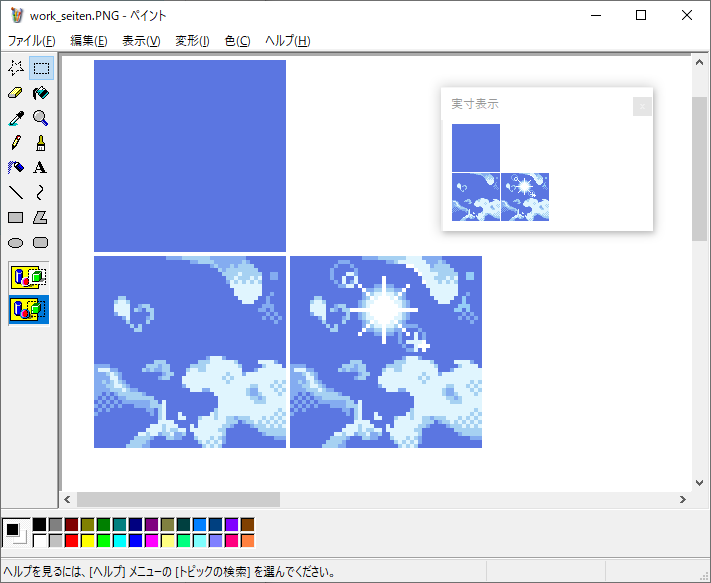
Task: Open the 編集(E) menu
Action: (x=88, y=41)
